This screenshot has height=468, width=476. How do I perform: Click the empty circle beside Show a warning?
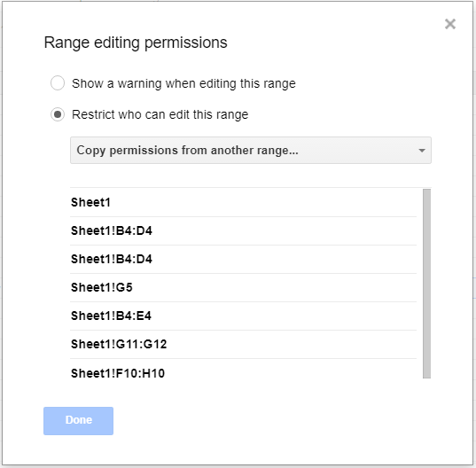click(x=58, y=83)
